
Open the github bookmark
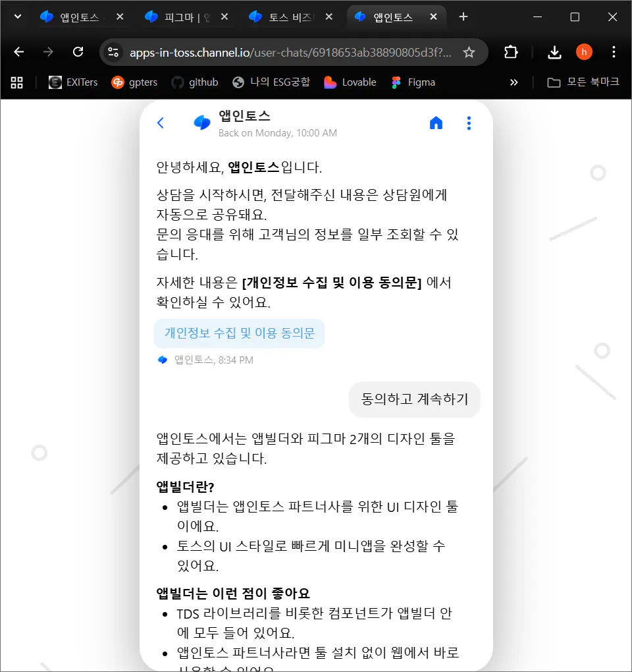coord(195,82)
